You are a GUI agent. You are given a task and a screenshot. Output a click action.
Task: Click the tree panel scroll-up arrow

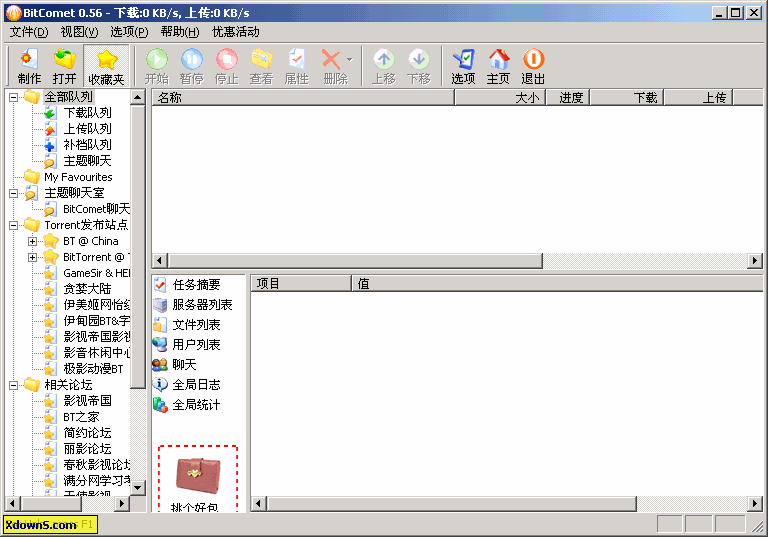[x=138, y=97]
